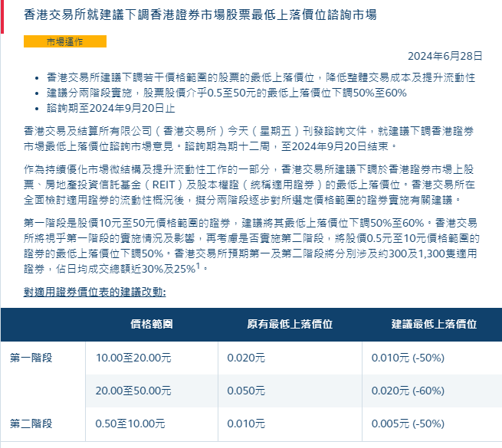Click the 價格範圍 table column header
The width and height of the screenshot is (502, 448).
151,324
